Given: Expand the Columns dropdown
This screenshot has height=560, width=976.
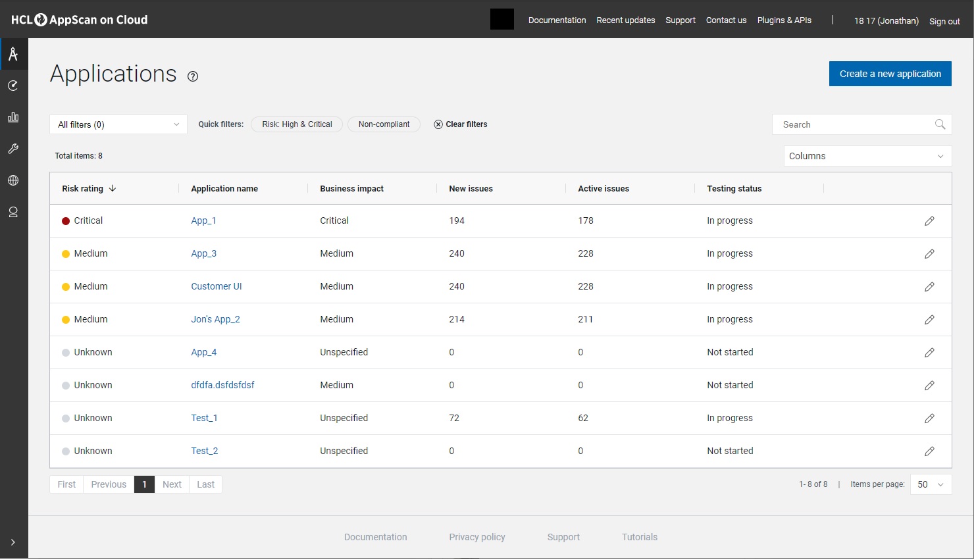Looking at the screenshot, I should 867,157.
